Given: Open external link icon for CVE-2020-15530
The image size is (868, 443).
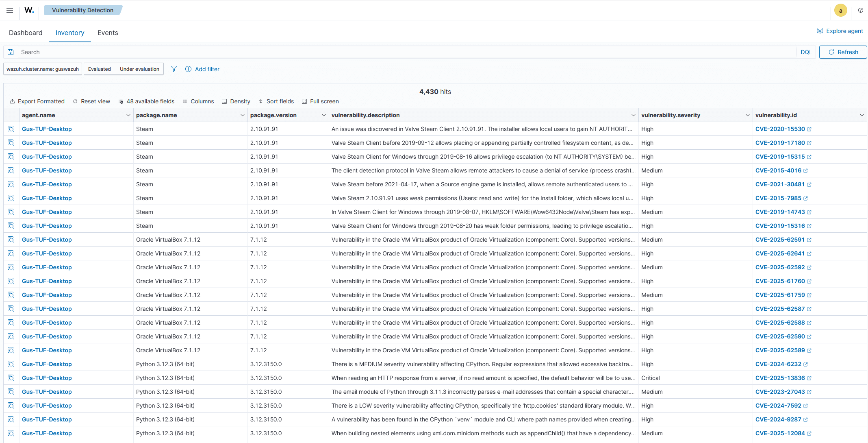Looking at the screenshot, I should coord(809,129).
